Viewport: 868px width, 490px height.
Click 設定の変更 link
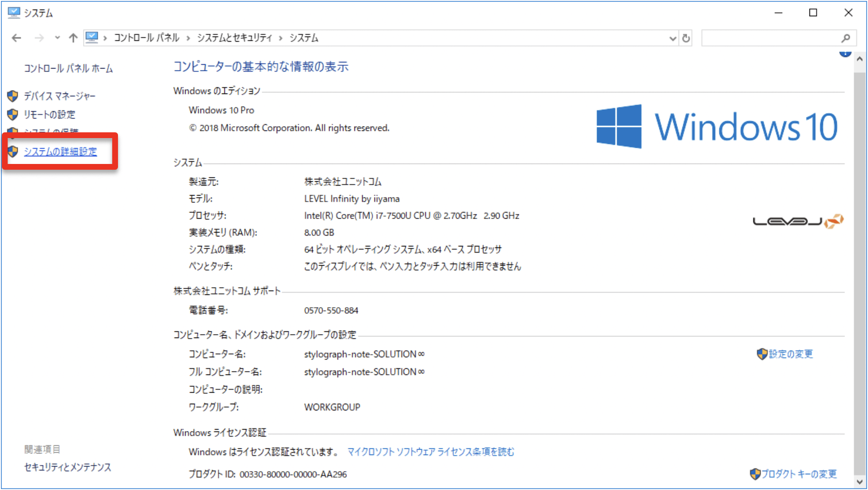(x=791, y=354)
